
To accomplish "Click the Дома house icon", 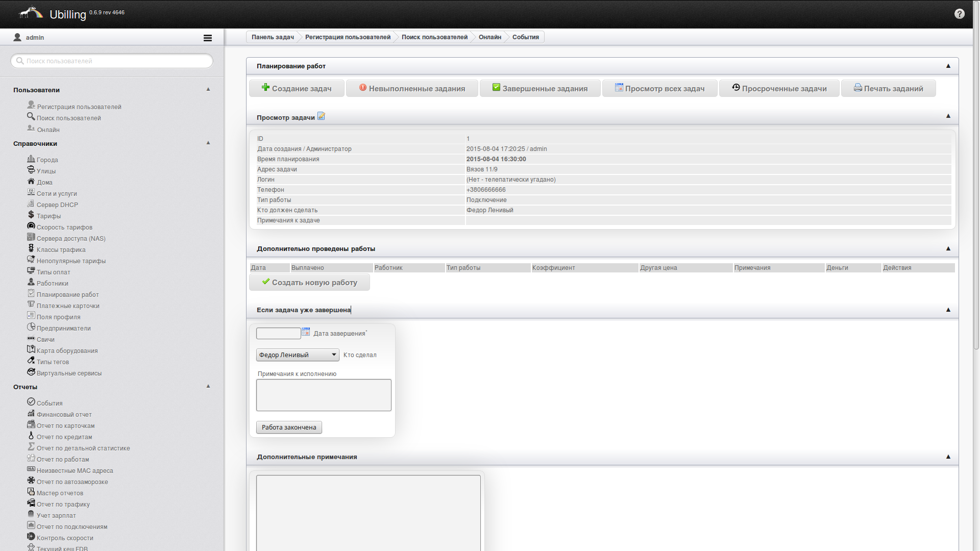I will (31, 181).
